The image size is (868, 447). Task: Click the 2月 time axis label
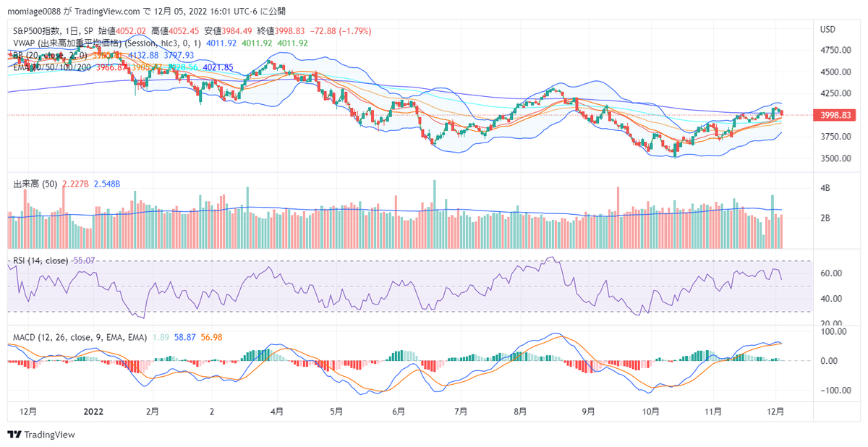[152, 412]
